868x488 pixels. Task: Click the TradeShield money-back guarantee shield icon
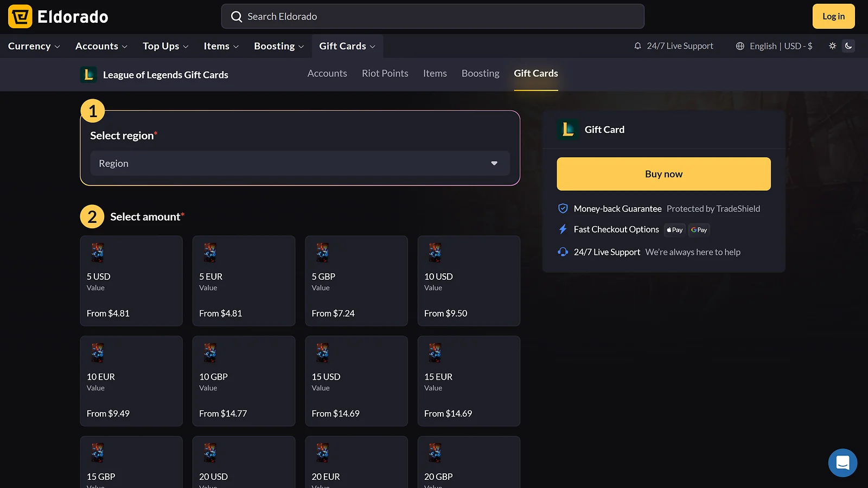(x=563, y=208)
